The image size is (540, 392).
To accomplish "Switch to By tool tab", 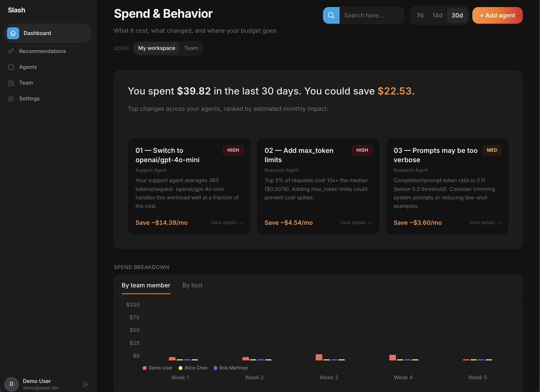I will click(x=192, y=285).
